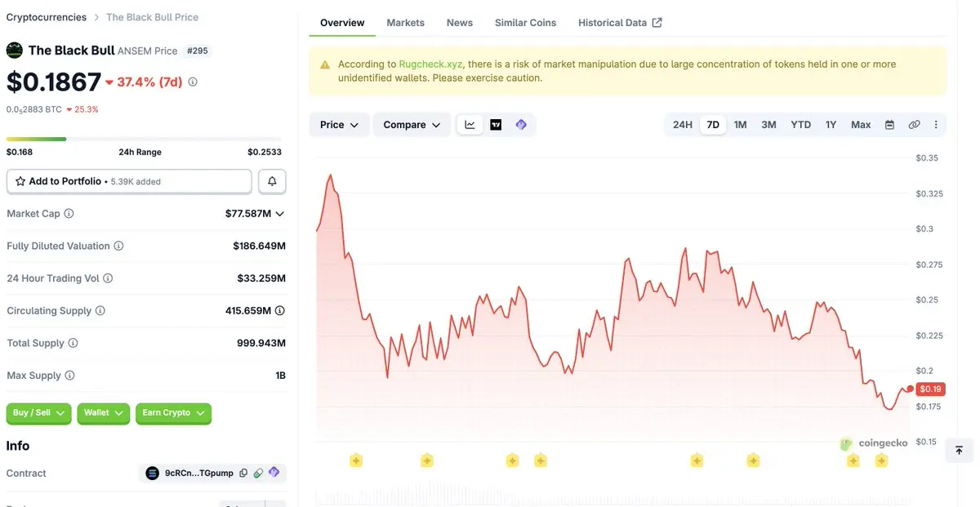The width and height of the screenshot is (980, 507).
Task: Click back-to-top arrow button
Action: click(x=959, y=450)
